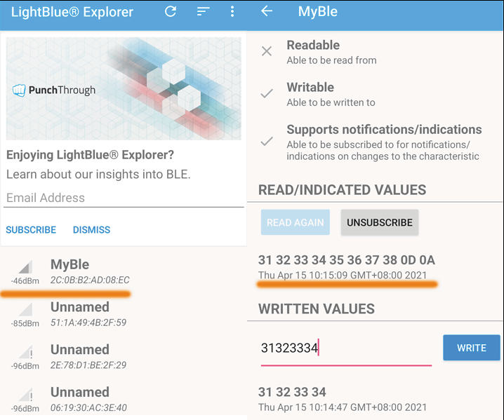Go back using the arrow beside MyBle title
The height and width of the screenshot is (420, 504).
coord(267,11)
